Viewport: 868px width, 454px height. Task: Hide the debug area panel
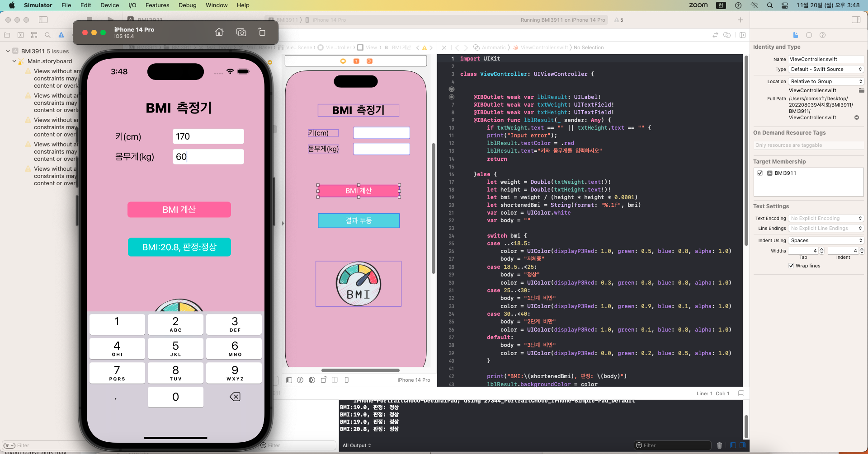point(741,393)
